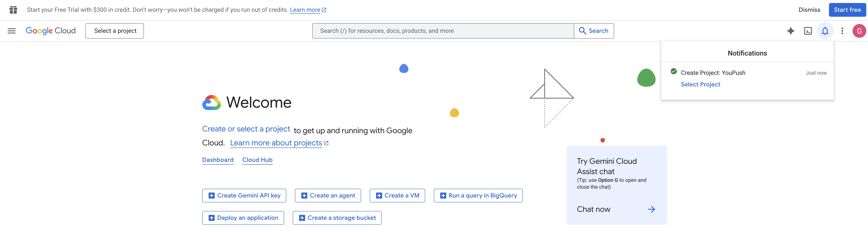The width and height of the screenshot is (868, 232).
Task: Go to the Dashboard link
Action: (218, 160)
